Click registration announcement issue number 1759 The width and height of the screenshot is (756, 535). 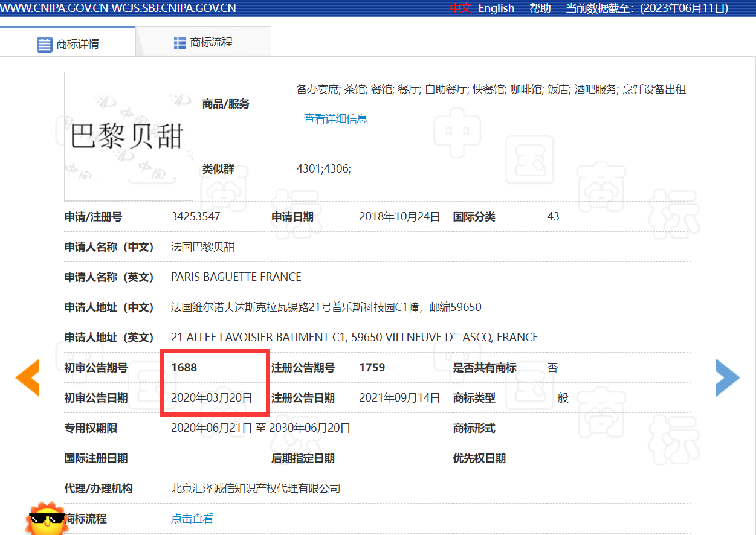(372, 368)
